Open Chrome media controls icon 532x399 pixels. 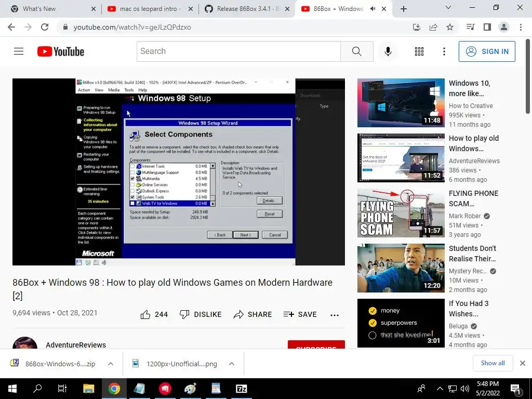(471, 27)
